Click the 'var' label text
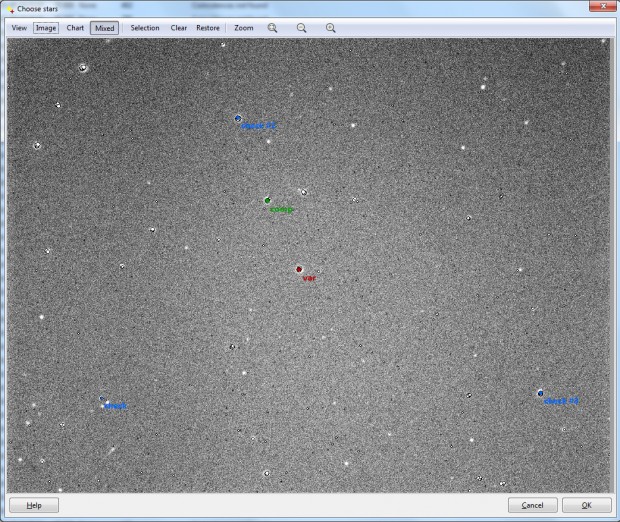The width and height of the screenshot is (620, 522). pos(309,278)
